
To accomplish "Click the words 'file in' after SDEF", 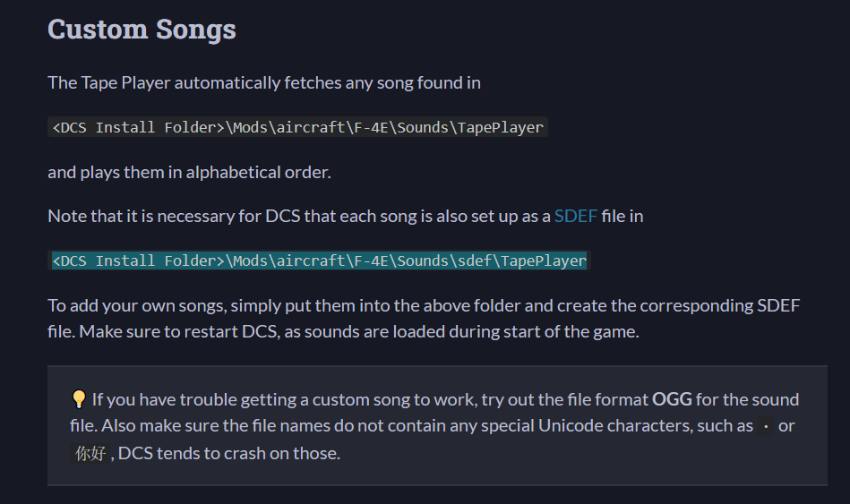I will click(622, 217).
